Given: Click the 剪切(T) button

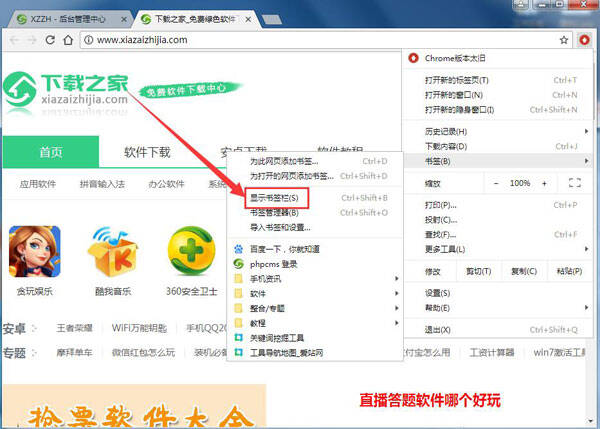Looking at the screenshot, I should click(478, 271).
